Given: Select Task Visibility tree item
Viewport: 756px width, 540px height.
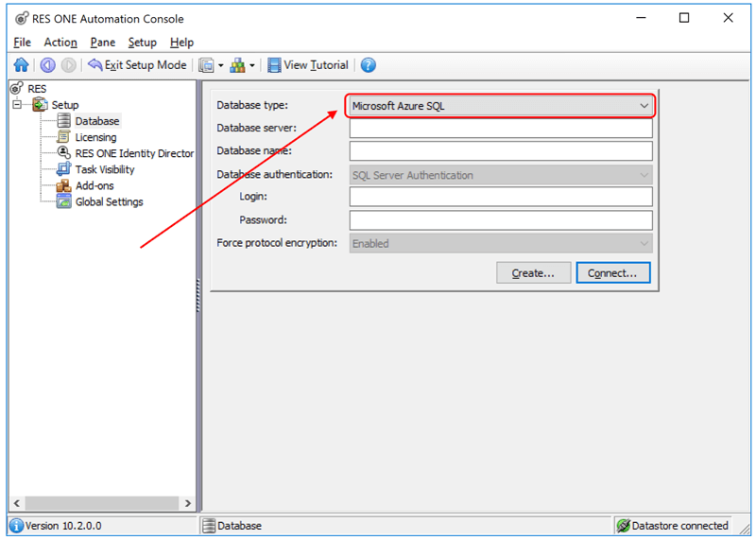Looking at the screenshot, I should point(105,169).
